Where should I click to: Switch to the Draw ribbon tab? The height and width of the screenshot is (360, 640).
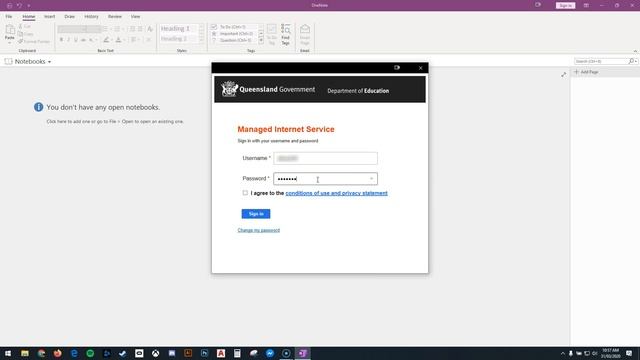click(x=69, y=17)
